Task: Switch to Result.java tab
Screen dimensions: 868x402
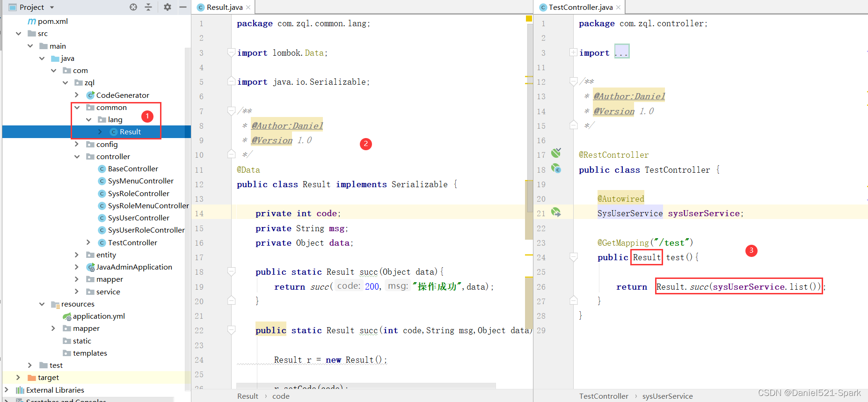Action: pyautogui.click(x=225, y=7)
